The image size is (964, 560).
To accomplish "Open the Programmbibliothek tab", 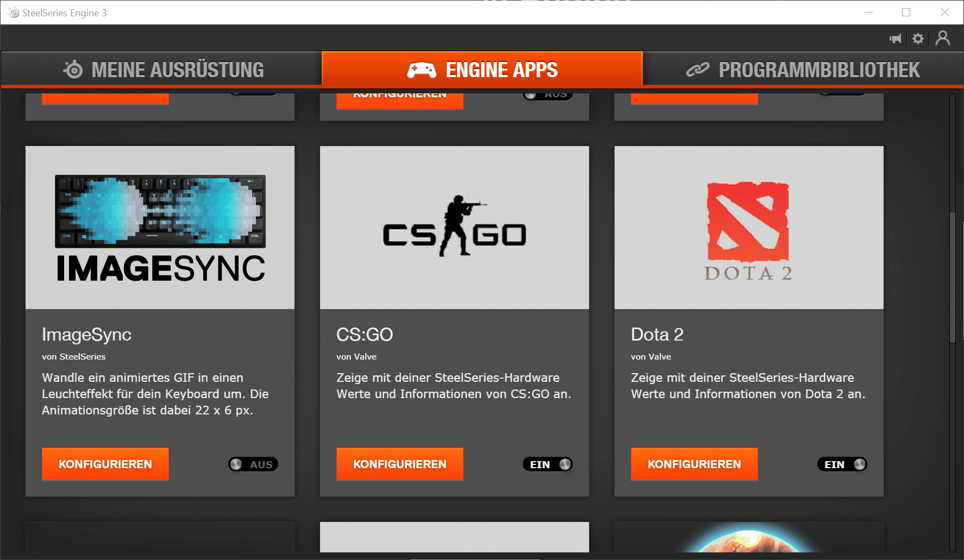I will click(803, 70).
